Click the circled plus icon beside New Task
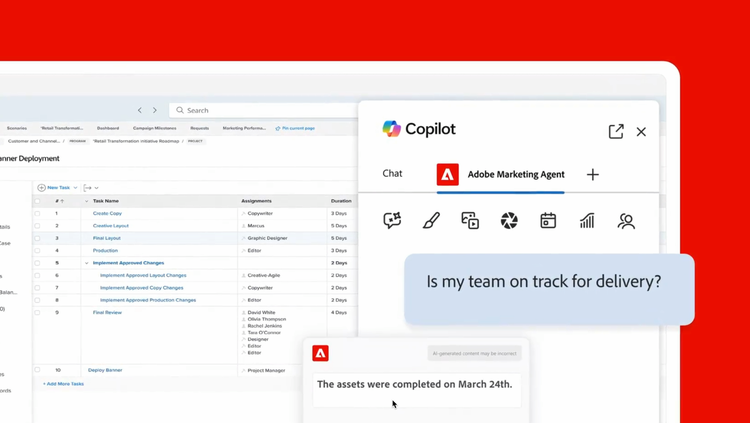 pos(42,188)
